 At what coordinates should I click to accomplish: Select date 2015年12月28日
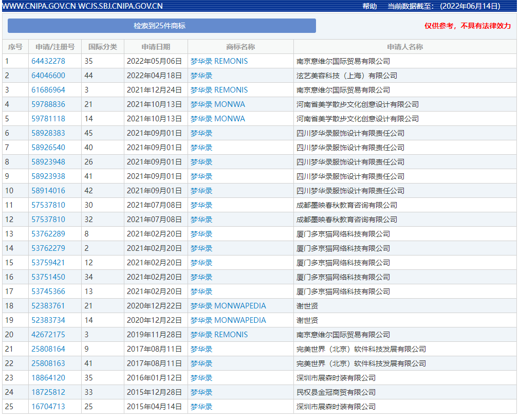tap(154, 392)
